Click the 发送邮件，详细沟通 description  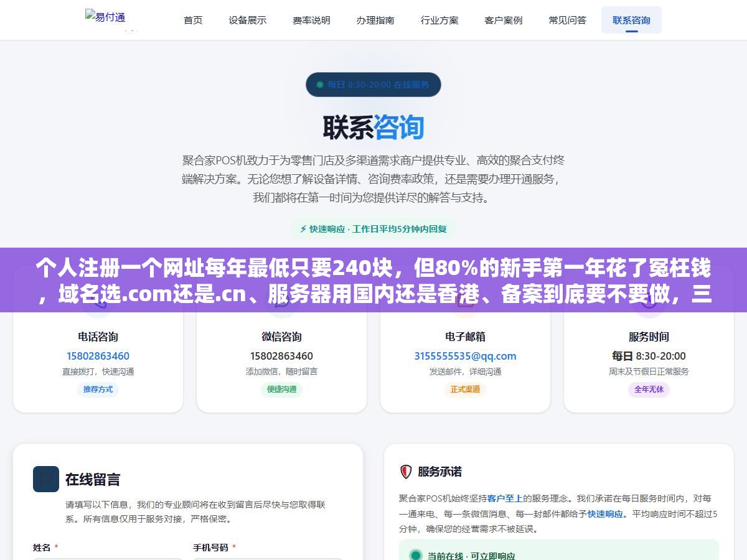tap(465, 371)
